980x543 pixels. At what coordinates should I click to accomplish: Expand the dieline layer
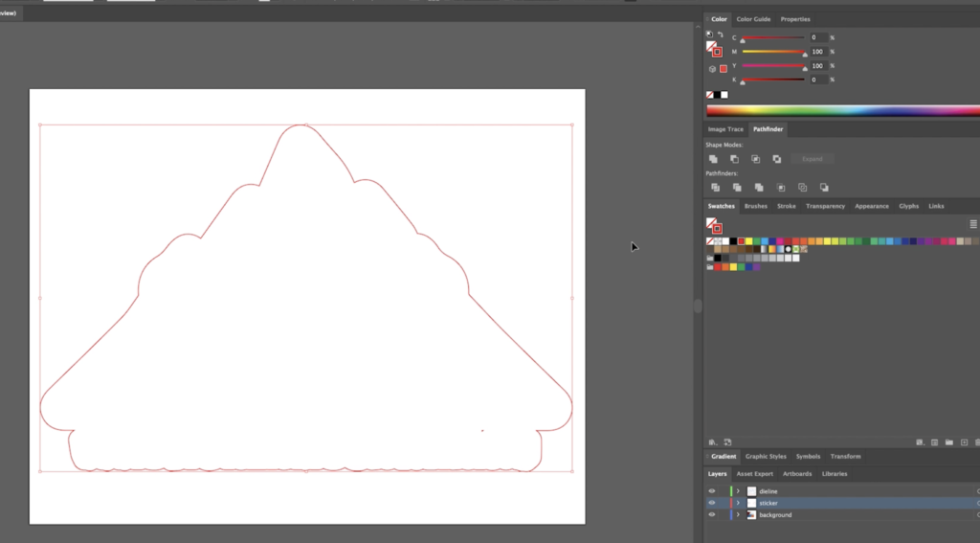pos(738,491)
